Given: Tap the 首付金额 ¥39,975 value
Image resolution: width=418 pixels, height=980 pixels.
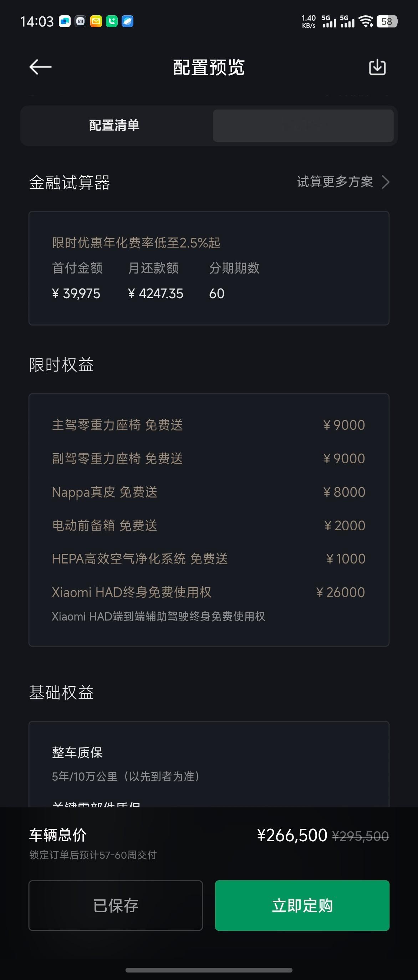Looking at the screenshot, I should click(x=76, y=293).
